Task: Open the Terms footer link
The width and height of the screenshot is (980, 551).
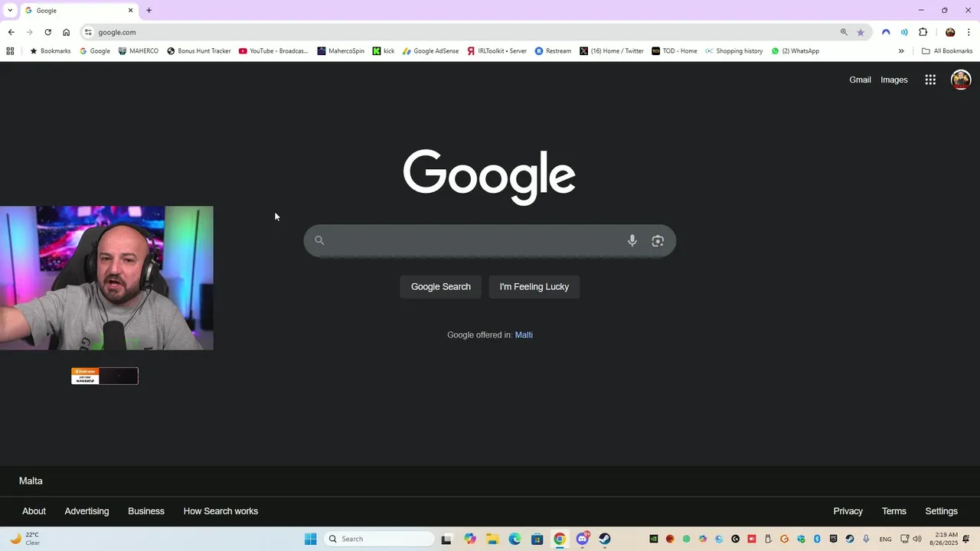Action: click(x=893, y=511)
